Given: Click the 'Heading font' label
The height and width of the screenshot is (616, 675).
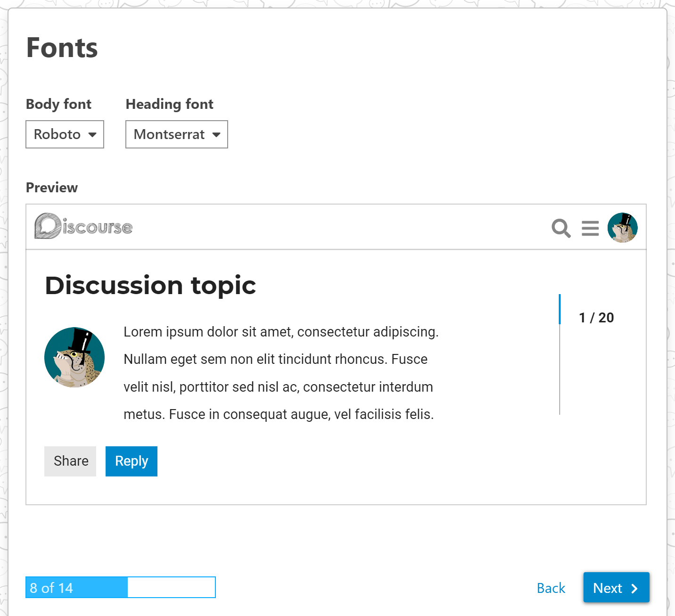Looking at the screenshot, I should coord(169,104).
